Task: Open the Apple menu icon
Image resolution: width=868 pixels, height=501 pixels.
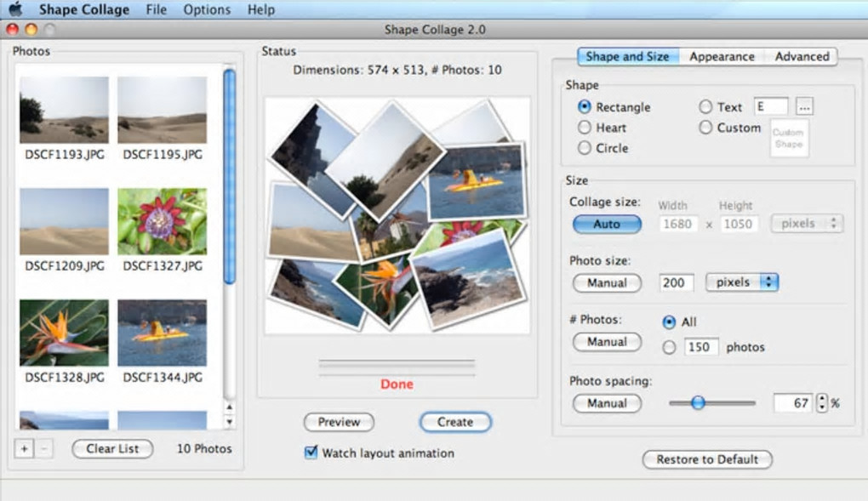Action: coord(16,9)
